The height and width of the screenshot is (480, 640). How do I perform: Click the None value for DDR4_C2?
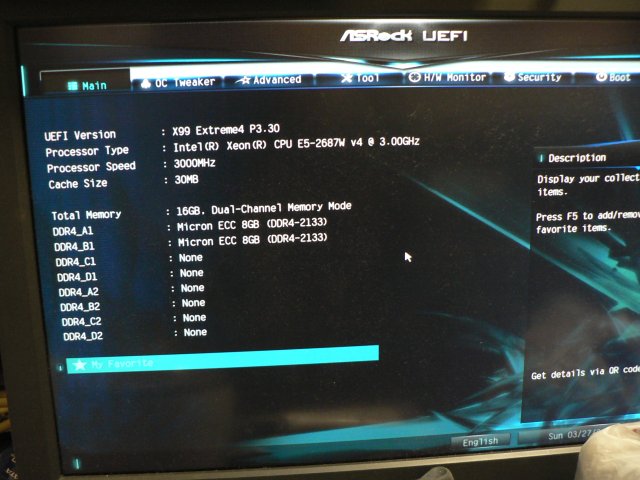click(194, 318)
